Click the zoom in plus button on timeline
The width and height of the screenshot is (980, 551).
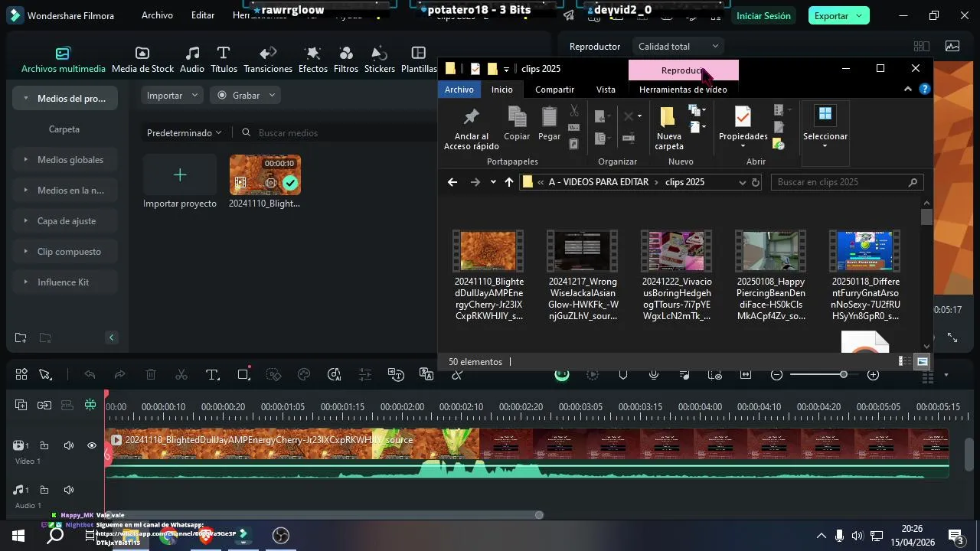[x=873, y=375]
